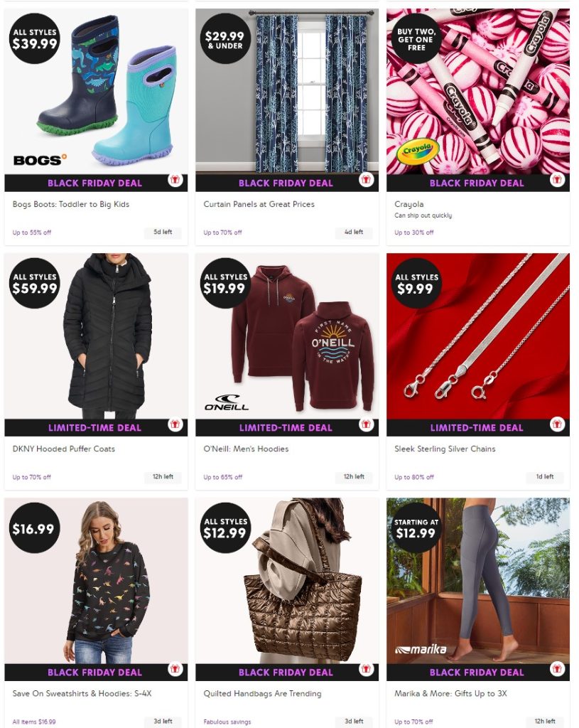Click gift icon on O'Neill Hoodies deal

pos(366,424)
